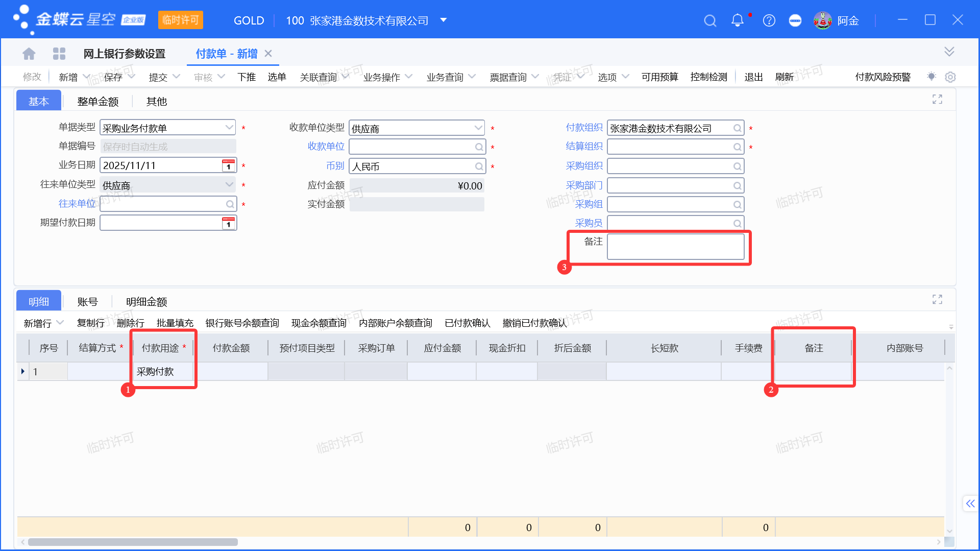This screenshot has width=980, height=551.
Task: Open calendar picker for 业务日期
Action: point(228,165)
